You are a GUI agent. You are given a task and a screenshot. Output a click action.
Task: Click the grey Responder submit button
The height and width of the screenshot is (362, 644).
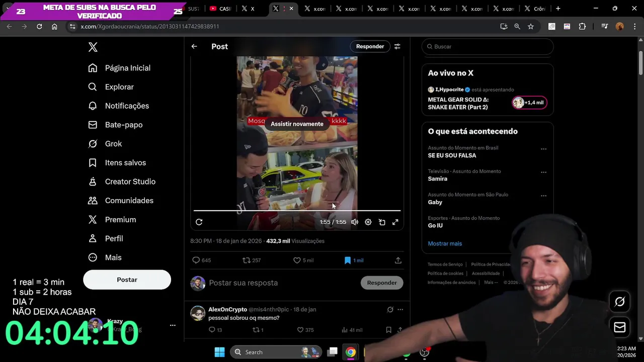382,283
